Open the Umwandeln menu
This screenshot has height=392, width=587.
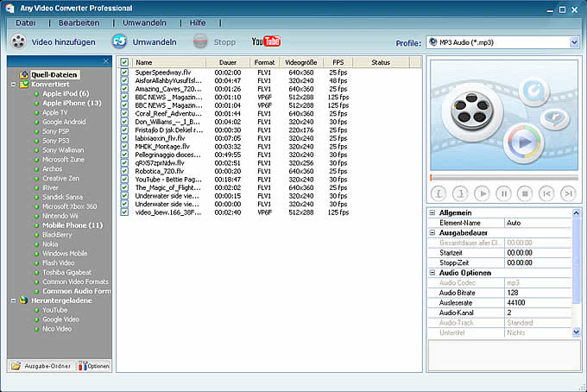(144, 23)
